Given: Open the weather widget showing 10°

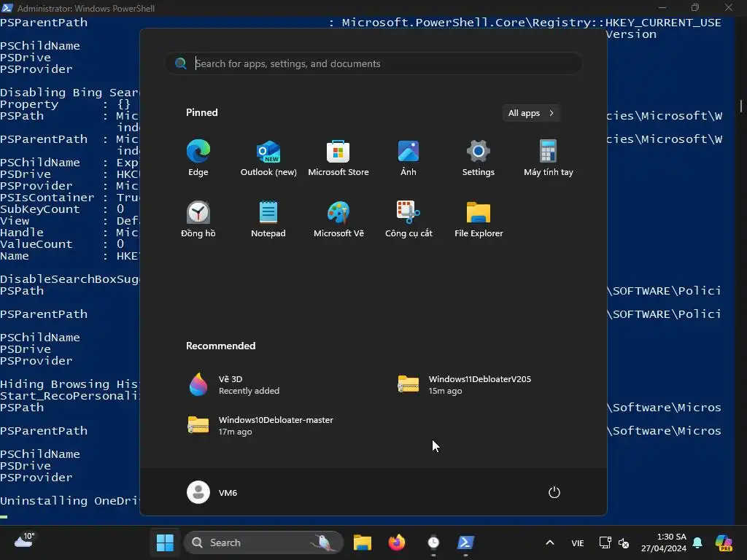Looking at the screenshot, I should coord(24,541).
